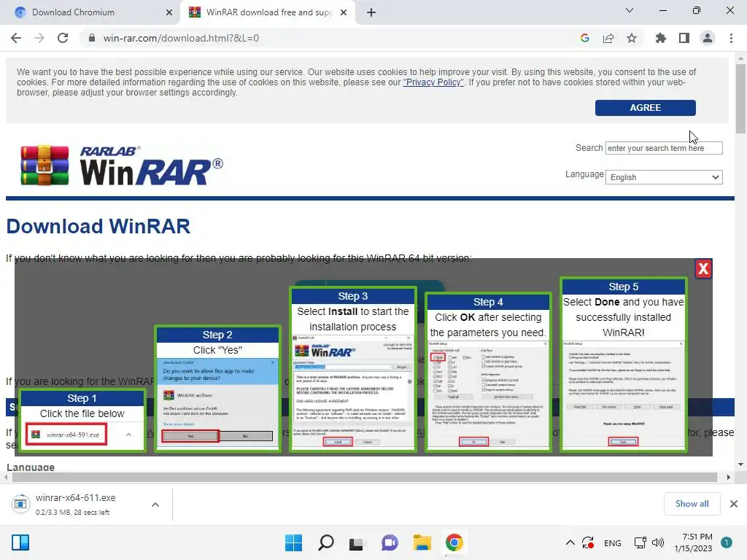Click the vertical page scrollbar
This screenshot has width=747, height=560.
click(740, 98)
